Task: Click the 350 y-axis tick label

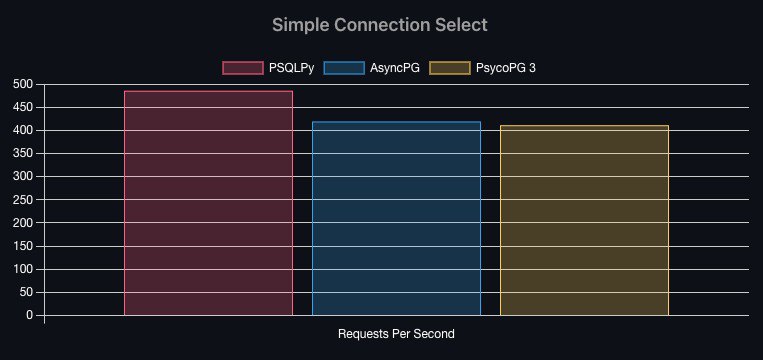Action: (22, 154)
